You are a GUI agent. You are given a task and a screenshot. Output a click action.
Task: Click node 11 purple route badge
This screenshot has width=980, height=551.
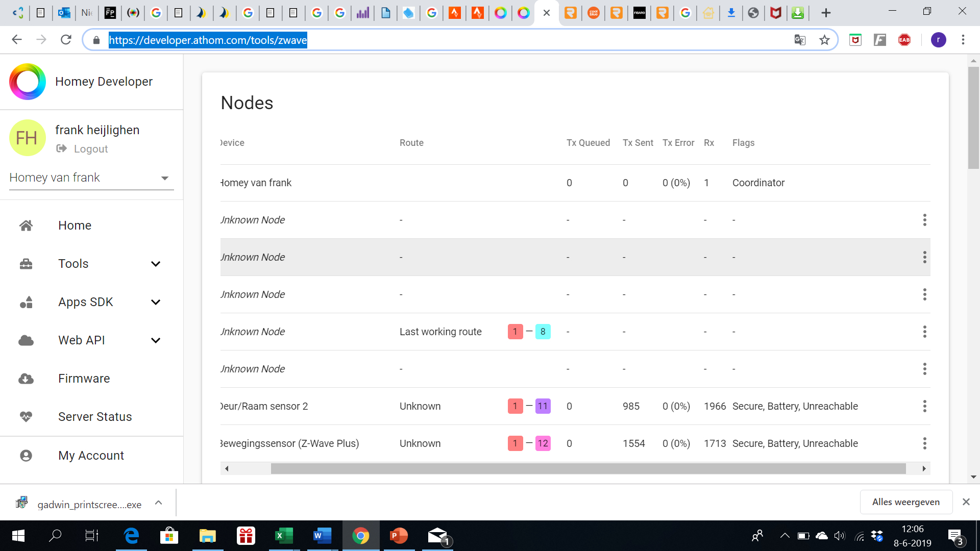click(x=543, y=406)
